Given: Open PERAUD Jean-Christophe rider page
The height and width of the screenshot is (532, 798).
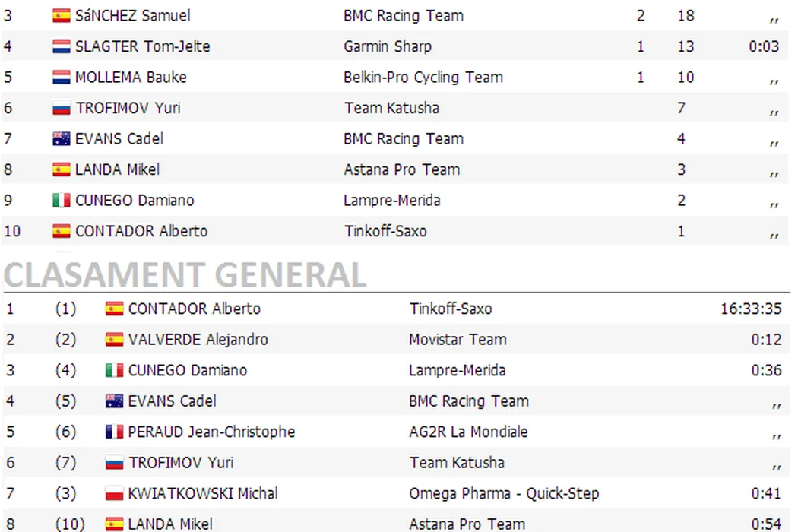Looking at the screenshot, I should [x=211, y=432].
